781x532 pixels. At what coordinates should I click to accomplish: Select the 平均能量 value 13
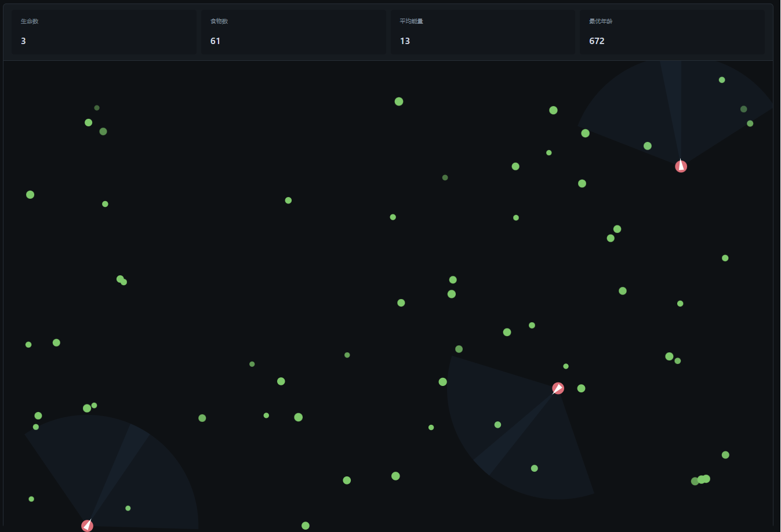point(405,41)
